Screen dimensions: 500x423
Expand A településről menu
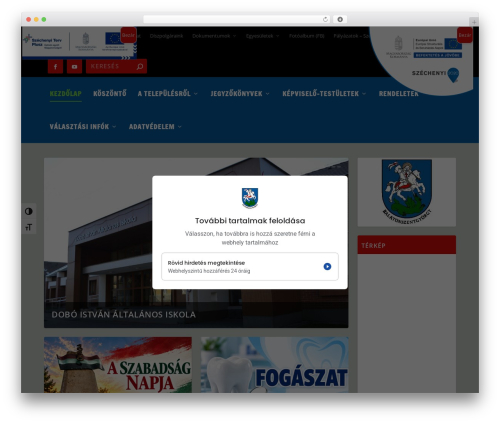[x=168, y=94]
